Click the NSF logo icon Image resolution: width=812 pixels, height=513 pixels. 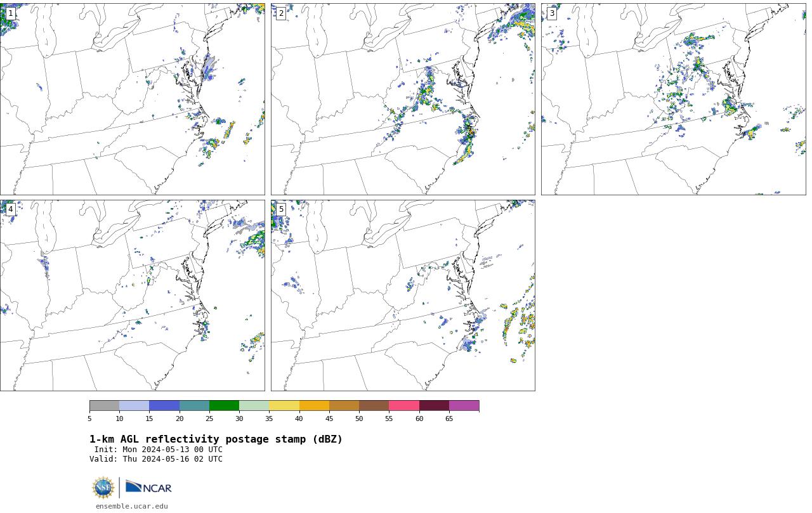[x=103, y=488]
